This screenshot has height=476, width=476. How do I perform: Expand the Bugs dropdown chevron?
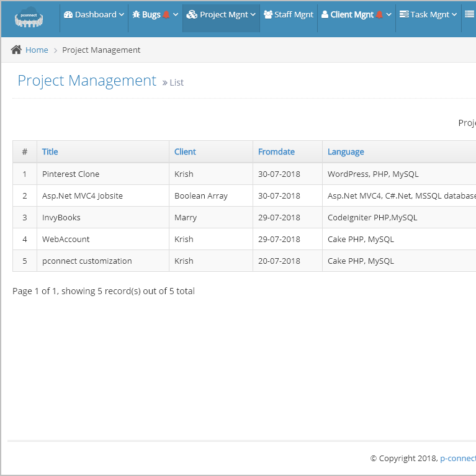(x=176, y=14)
